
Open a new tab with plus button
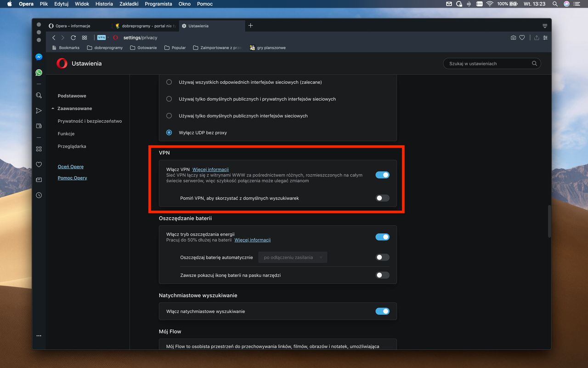pyautogui.click(x=250, y=26)
